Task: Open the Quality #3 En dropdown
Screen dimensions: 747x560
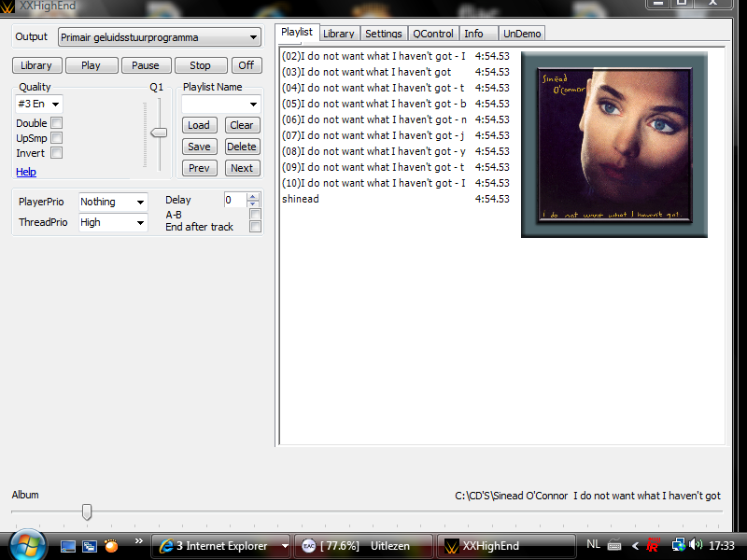Action: tap(38, 104)
